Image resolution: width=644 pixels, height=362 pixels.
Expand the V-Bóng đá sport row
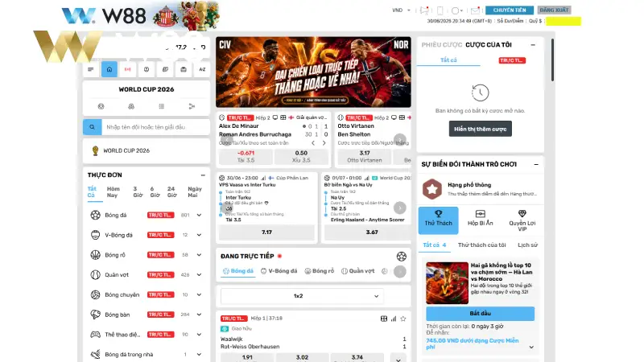click(x=199, y=235)
